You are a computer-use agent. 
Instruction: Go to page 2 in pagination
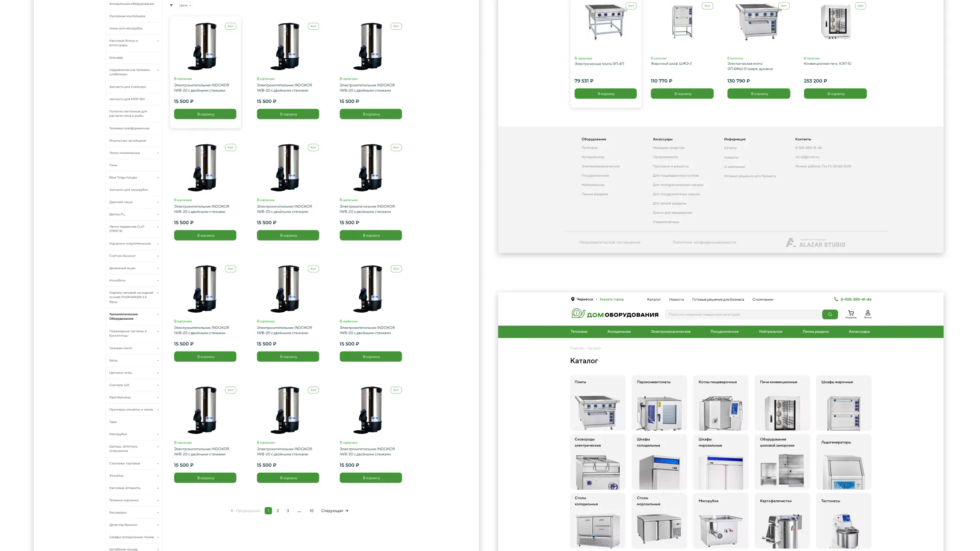click(278, 511)
